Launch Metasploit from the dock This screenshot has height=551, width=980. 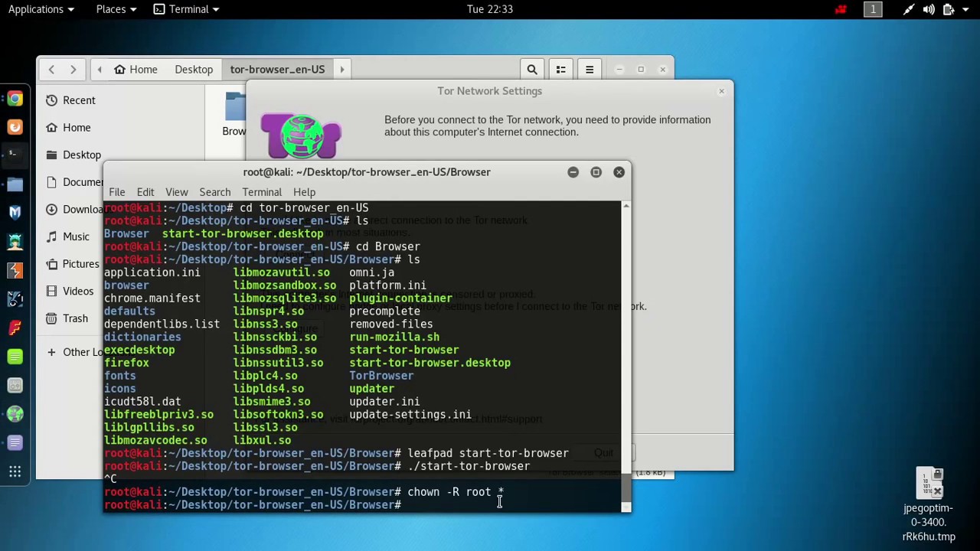[15, 213]
